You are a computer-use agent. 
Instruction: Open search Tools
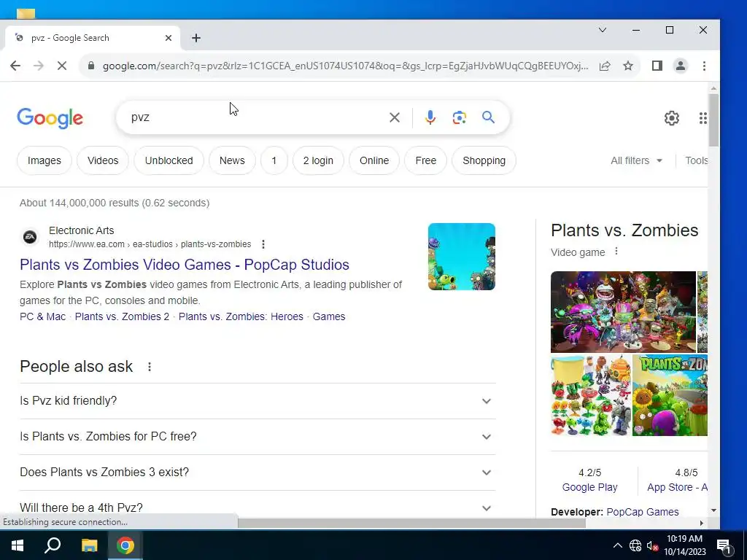click(x=696, y=160)
